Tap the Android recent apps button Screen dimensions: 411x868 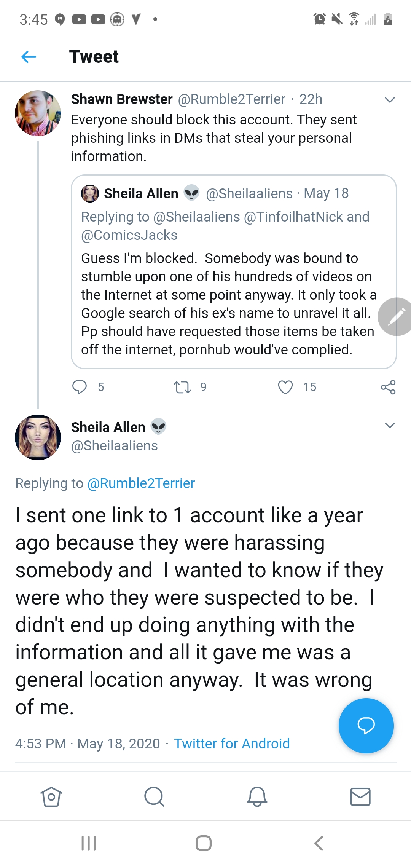point(89,843)
